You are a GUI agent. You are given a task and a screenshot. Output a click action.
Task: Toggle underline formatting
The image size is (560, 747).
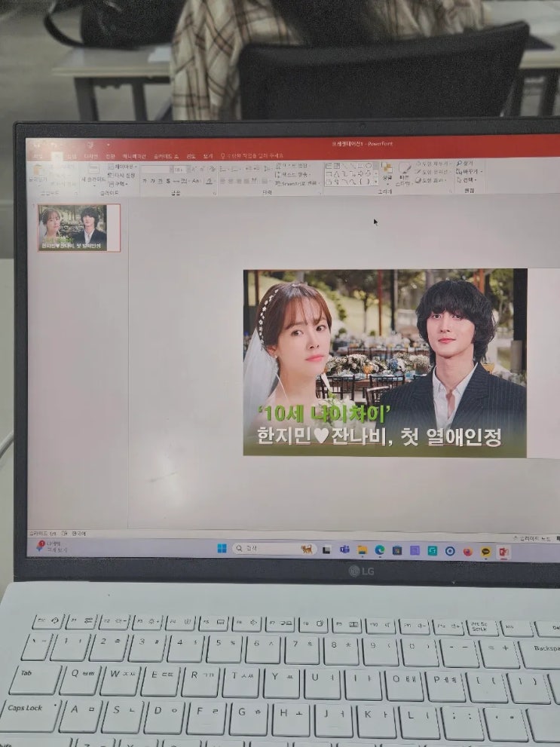[161, 181]
